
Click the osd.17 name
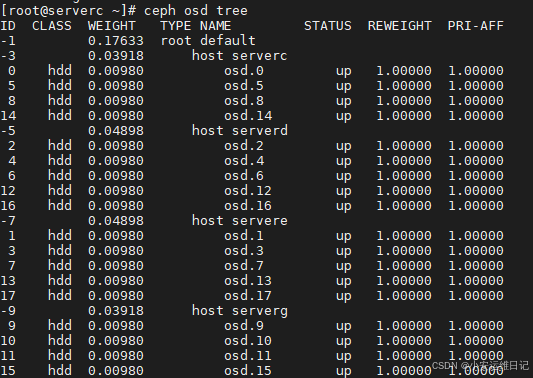(248, 296)
